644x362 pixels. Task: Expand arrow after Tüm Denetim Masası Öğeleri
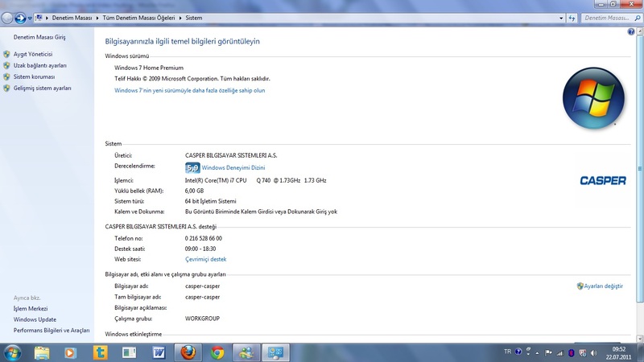tap(180, 18)
